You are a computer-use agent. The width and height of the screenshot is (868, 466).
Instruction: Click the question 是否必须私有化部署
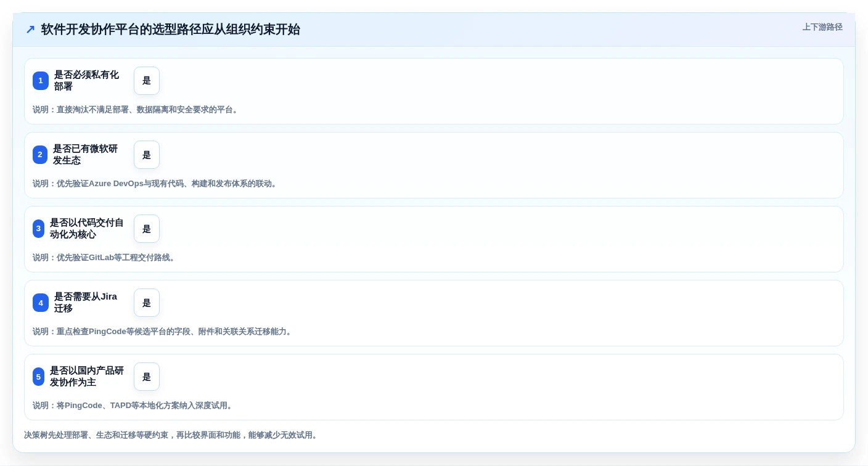click(86, 81)
